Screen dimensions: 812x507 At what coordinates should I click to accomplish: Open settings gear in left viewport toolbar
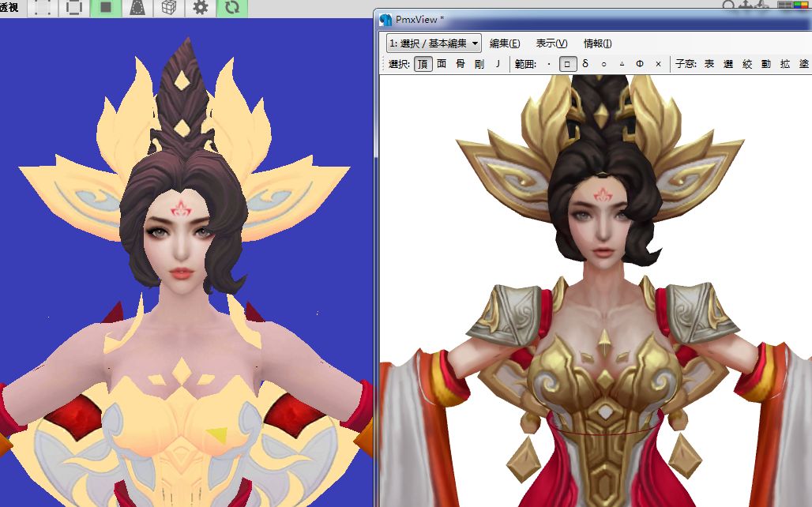click(x=201, y=7)
